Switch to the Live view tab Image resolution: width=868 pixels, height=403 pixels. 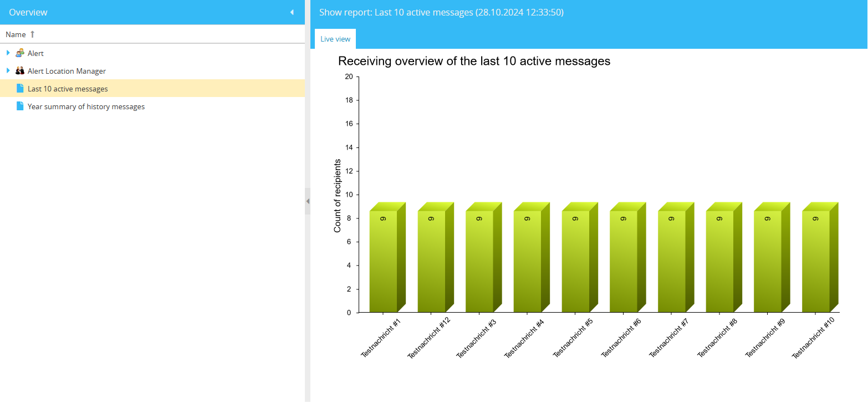click(335, 39)
